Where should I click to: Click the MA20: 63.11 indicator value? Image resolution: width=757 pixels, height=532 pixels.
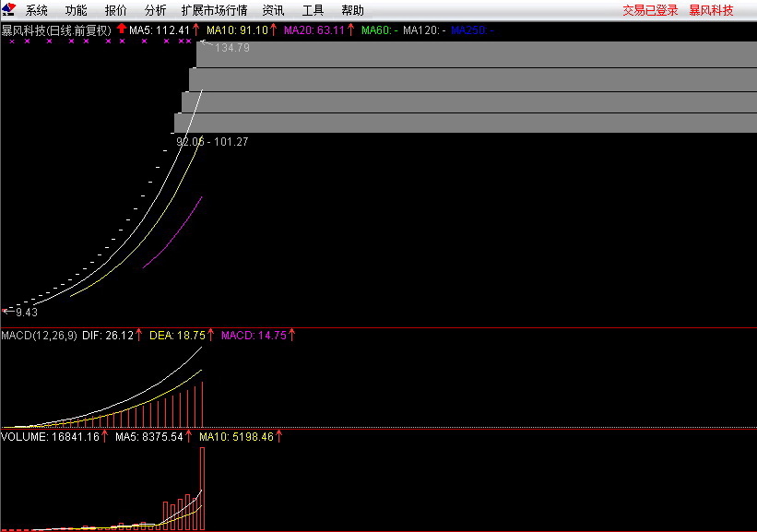point(314,30)
